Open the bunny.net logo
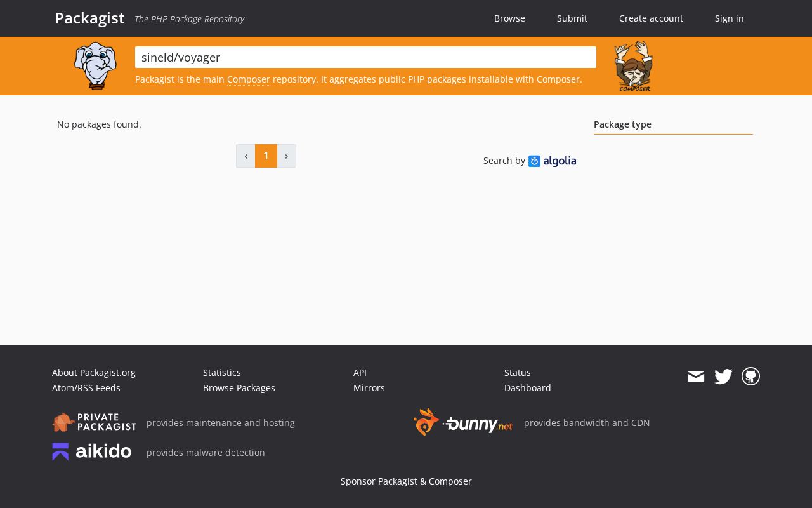 [x=462, y=422]
